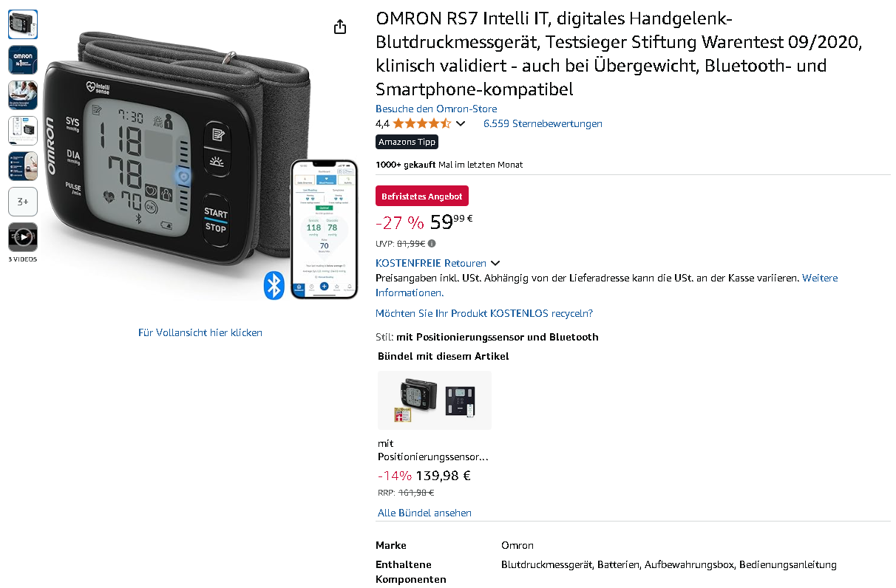This screenshot has width=896, height=588.
Task: Open Besuche den Omron-Store link
Action: pyautogui.click(x=436, y=109)
